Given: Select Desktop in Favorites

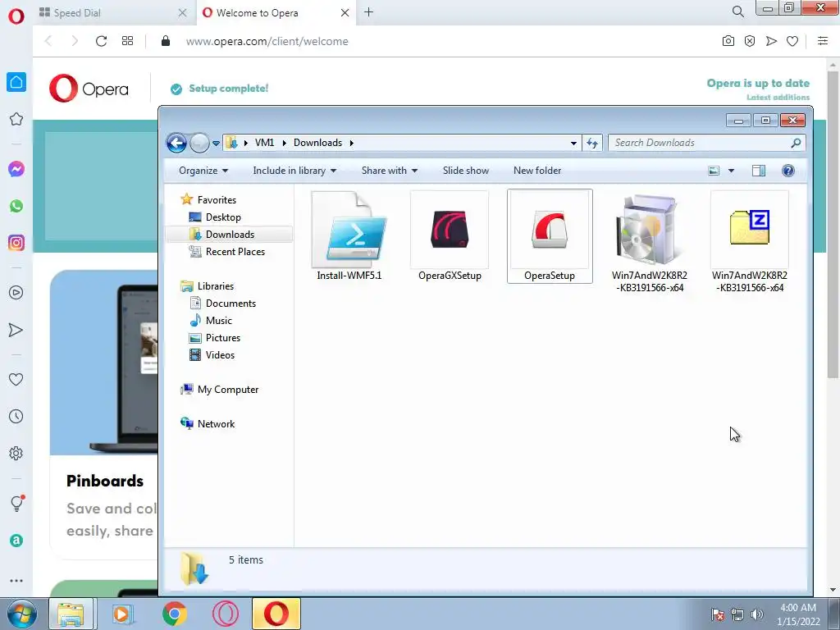Looking at the screenshot, I should point(223,217).
